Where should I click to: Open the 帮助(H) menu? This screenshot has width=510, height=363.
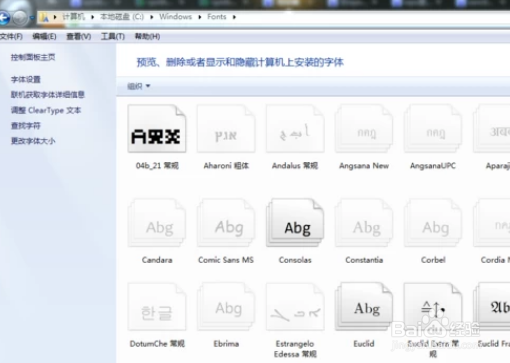pyautogui.click(x=147, y=36)
